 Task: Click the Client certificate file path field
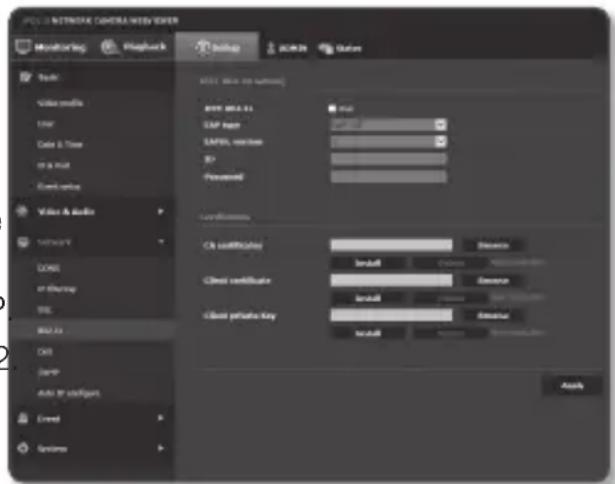coord(391,280)
